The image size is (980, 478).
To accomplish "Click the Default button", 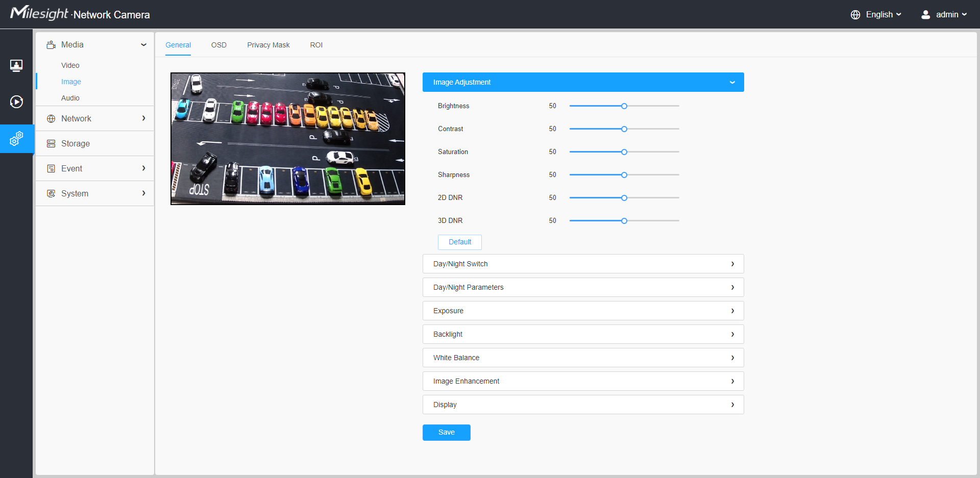I will click(459, 242).
